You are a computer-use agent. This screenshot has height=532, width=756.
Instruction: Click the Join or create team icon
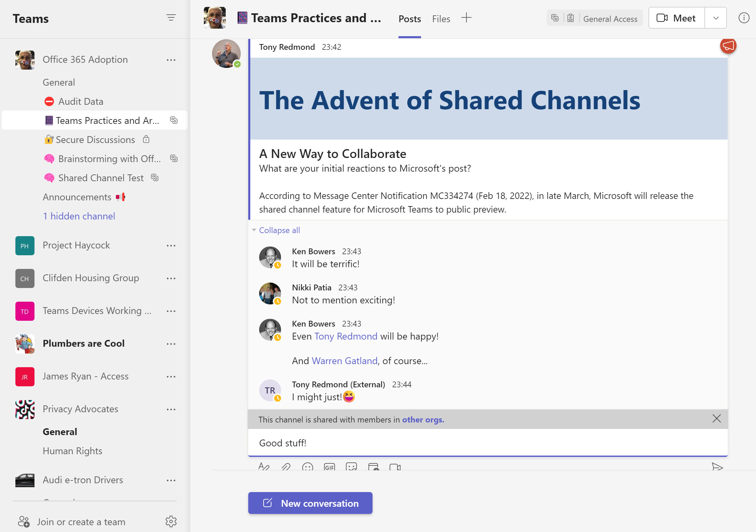tap(24, 521)
